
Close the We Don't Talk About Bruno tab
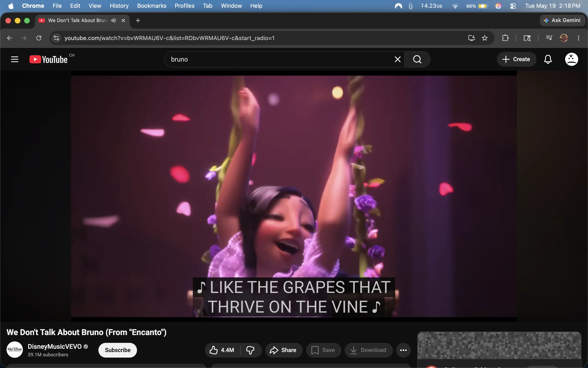(123, 20)
